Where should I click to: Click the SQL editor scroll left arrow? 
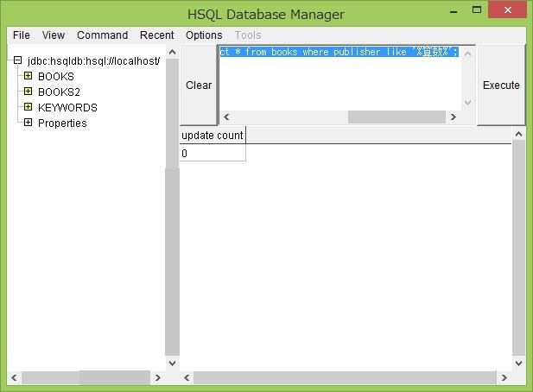226,117
